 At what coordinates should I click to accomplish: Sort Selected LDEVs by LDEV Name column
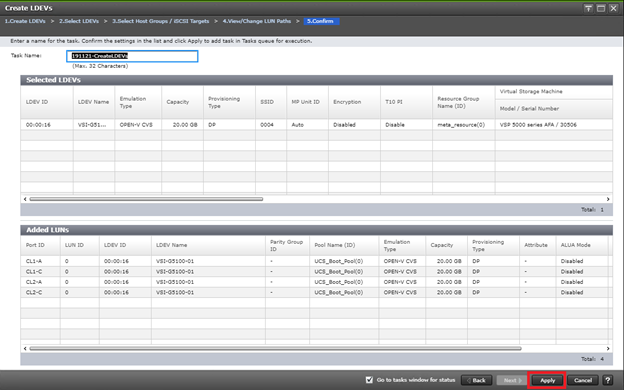(94, 102)
